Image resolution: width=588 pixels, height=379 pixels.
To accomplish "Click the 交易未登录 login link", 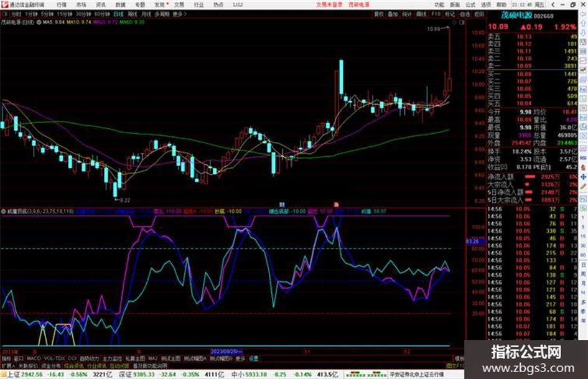I will click(x=329, y=5).
